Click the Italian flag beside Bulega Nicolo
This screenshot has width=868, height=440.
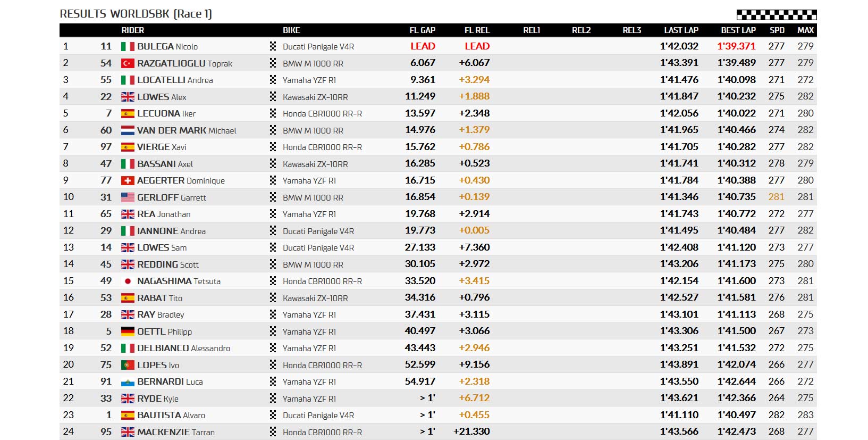point(128,47)
